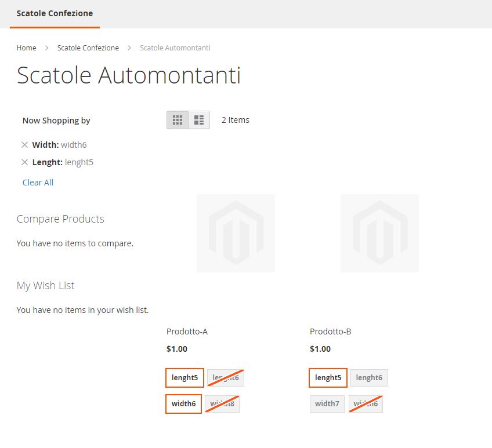Open Scatole Confezione breadcrumb link
The height and width of the screenshot is (448, 492).
[x=88, y=48]
